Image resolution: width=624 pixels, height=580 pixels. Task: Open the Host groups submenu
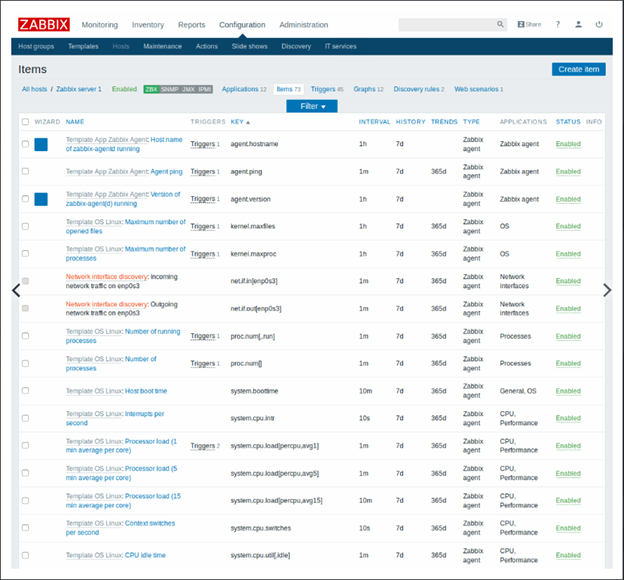coord(36,46)
